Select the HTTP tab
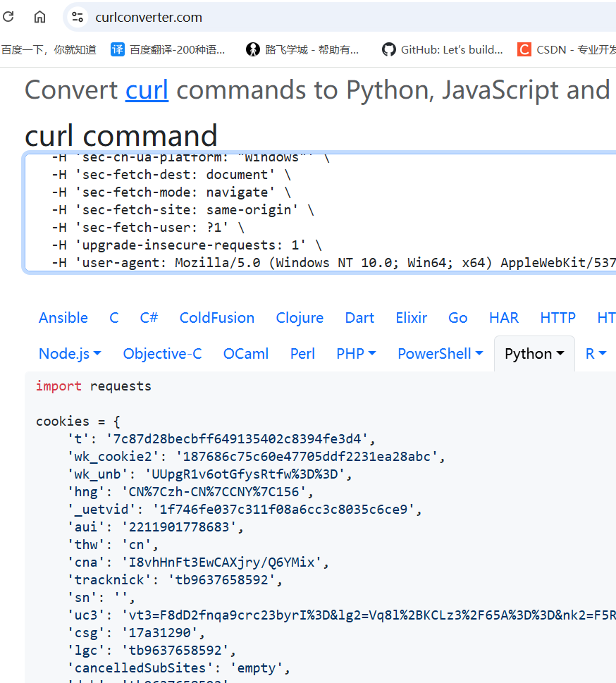Viewport: 616px width, 683px height. click(x=558, y=318)
